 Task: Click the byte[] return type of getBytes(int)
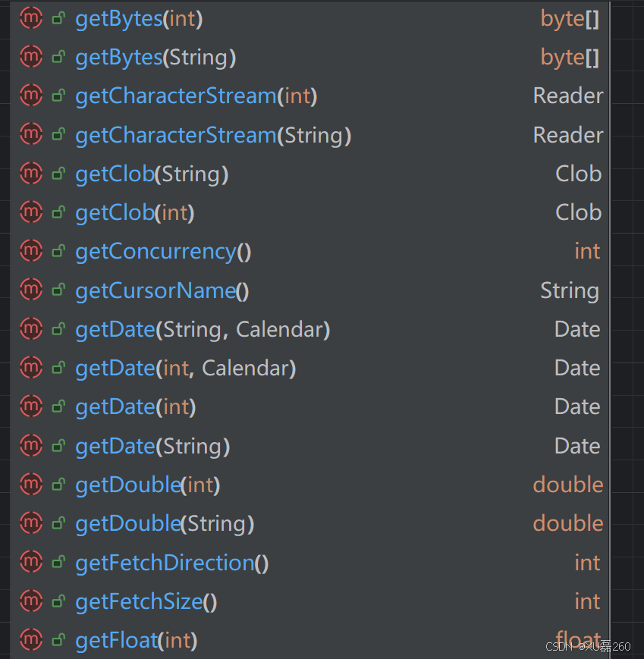coord(570,18)
